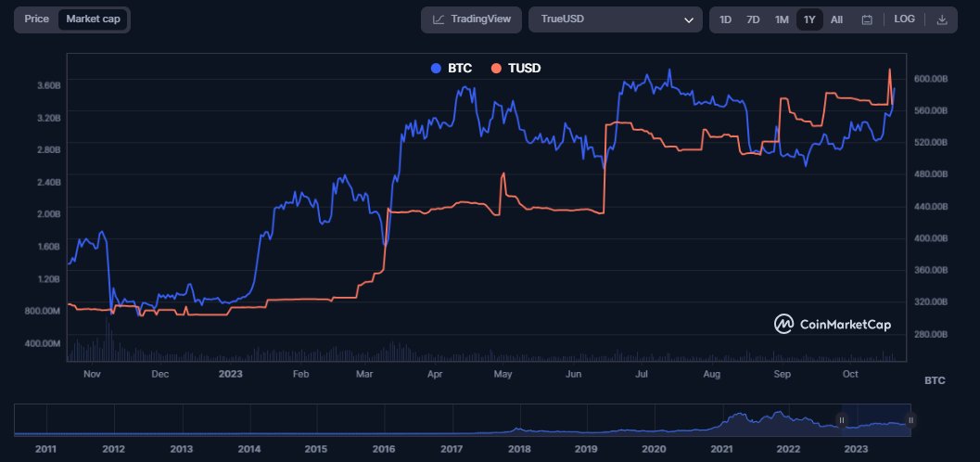The height and width of the screenshot is (462, 980).
Task: Click the 440.00B right axis label
Action: pos(931,206)
